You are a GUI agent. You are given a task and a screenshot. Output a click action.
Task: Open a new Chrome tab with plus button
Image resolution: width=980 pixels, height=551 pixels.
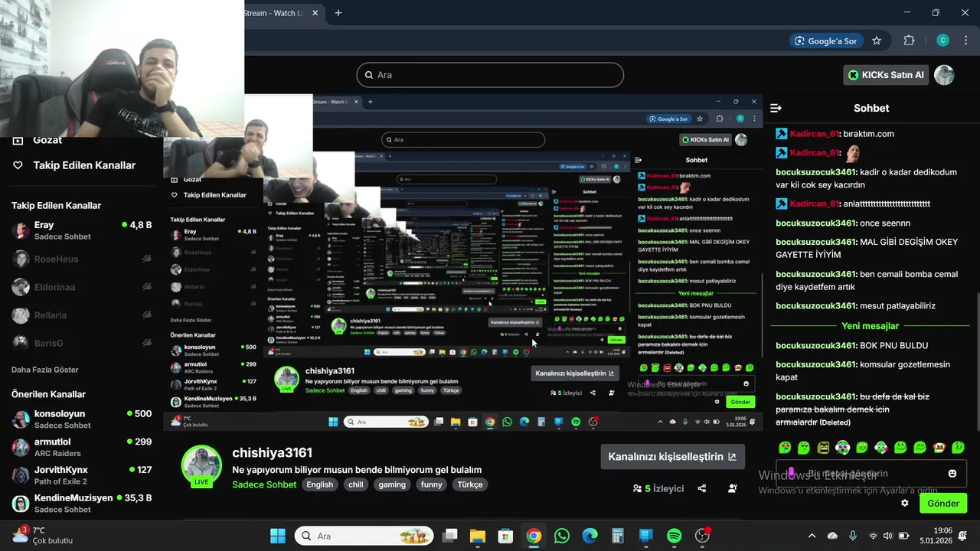click(338, 13)
